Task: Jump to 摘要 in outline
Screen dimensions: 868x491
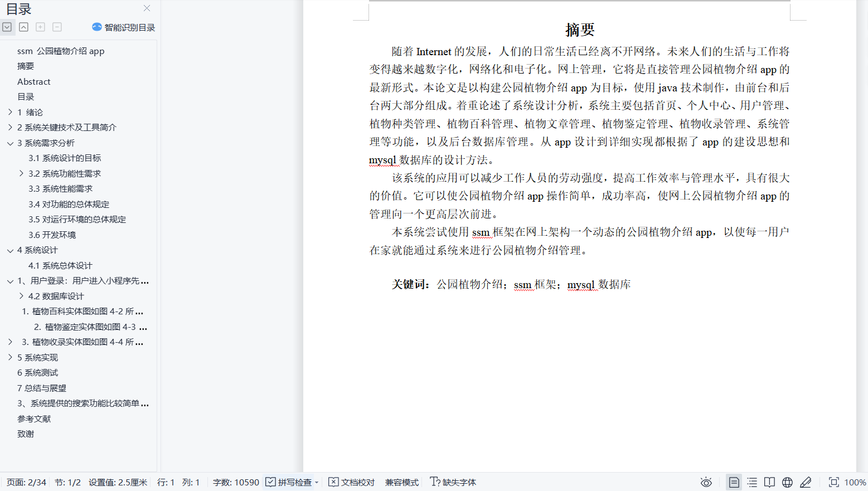Action: pos(26,66)
